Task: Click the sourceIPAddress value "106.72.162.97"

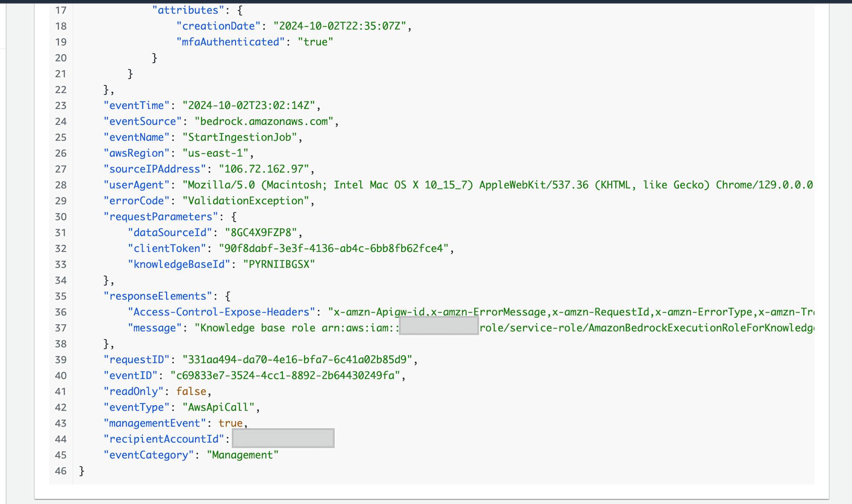Action: click(264, 169)
